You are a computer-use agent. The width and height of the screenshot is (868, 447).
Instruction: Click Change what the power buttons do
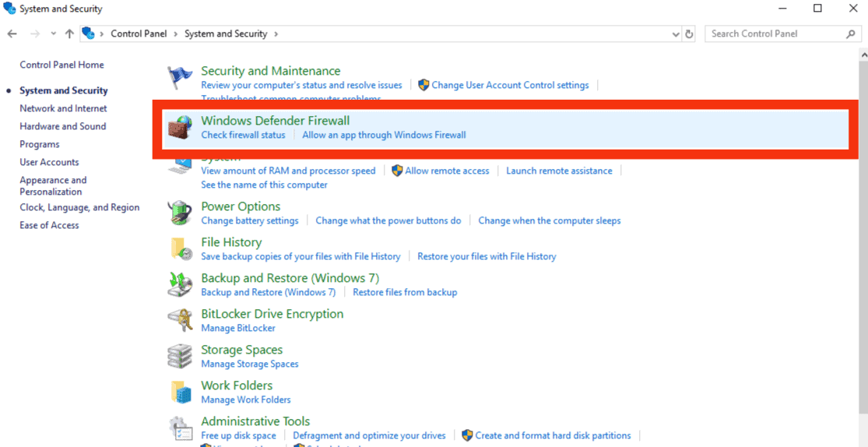pyautogui.click(x=388, y=220)
